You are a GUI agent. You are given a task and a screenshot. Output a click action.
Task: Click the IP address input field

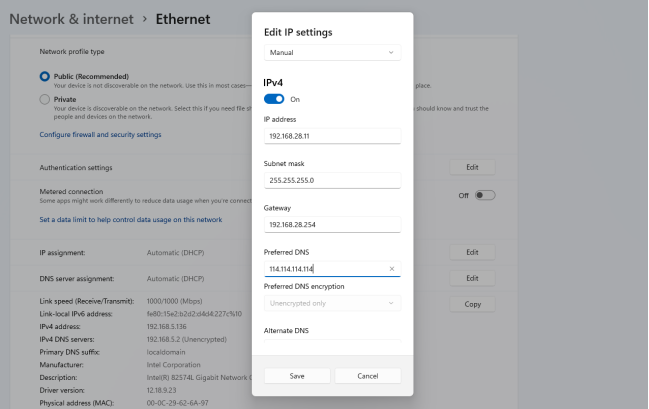pyautogui.click(x=332, y=136)
